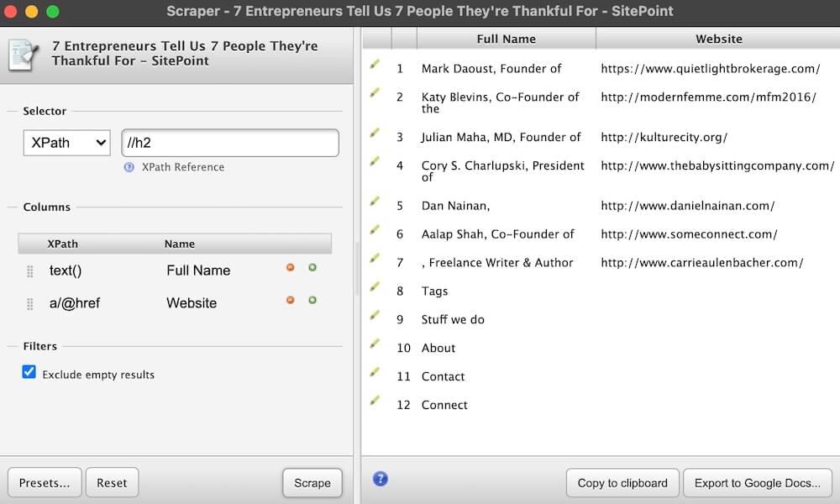Open the XPath selector type dropdown
Image resolution: width=840 pixels, height=504 pixels.
click(x=66, y=143)
